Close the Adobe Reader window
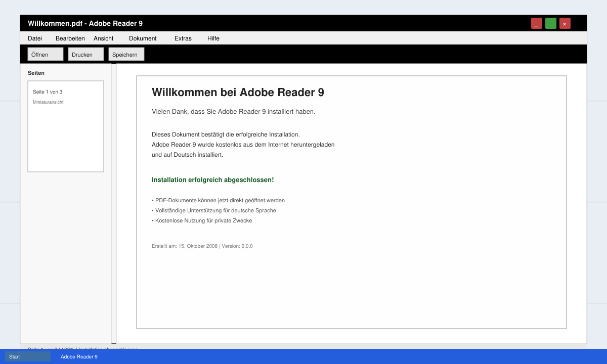Screen dimensions: 607x364 (565, 23)
